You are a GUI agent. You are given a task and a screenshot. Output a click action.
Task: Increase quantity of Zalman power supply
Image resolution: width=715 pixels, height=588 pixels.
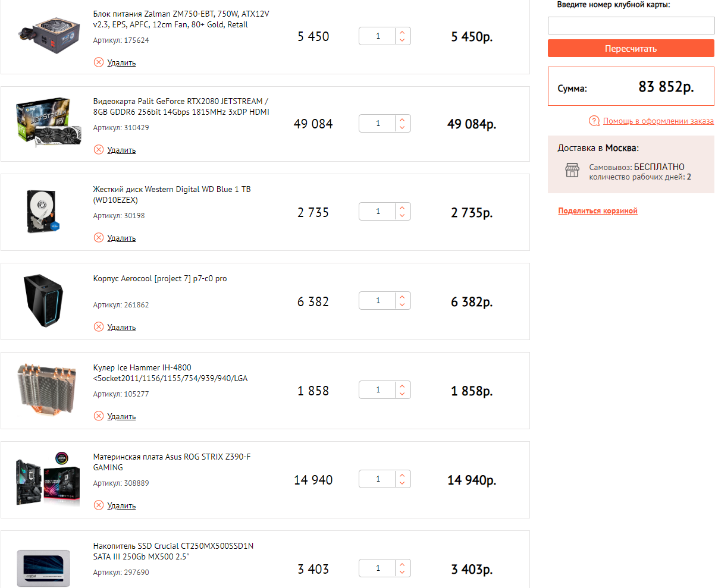coord(403,32)
